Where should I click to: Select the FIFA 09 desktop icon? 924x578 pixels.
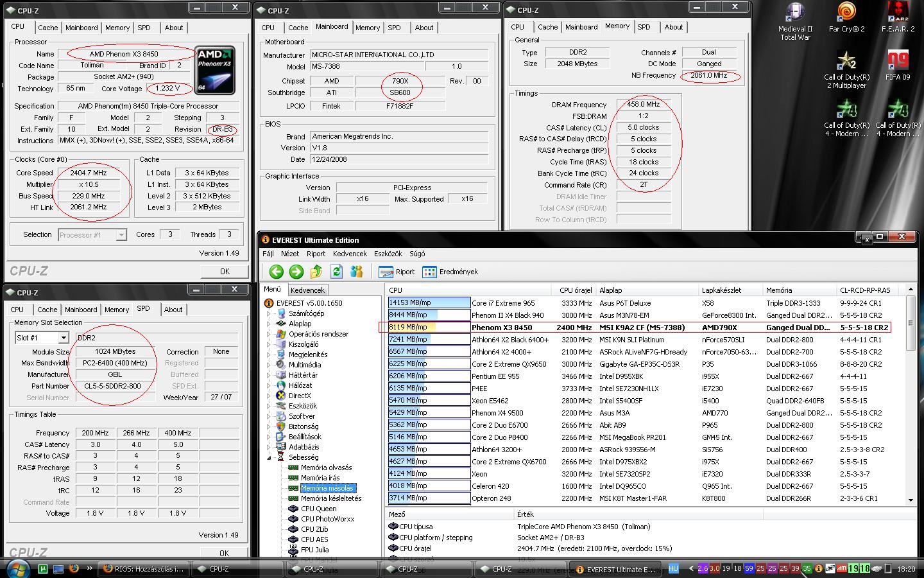pos(898,66)
